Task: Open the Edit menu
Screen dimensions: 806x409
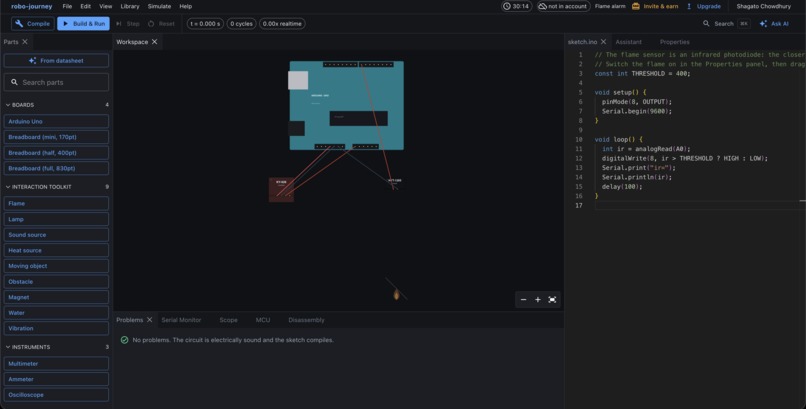Action: [x=85, y=7]
